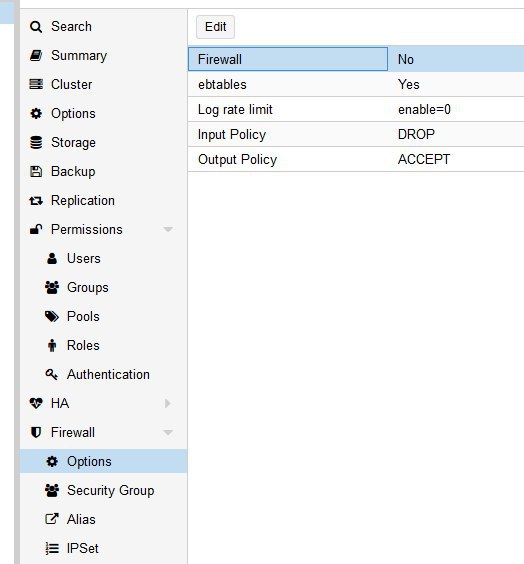The height and width of the screenshot is (564, 524).
Task: Select the Backup menu item
Action: [x=104, y=172]
